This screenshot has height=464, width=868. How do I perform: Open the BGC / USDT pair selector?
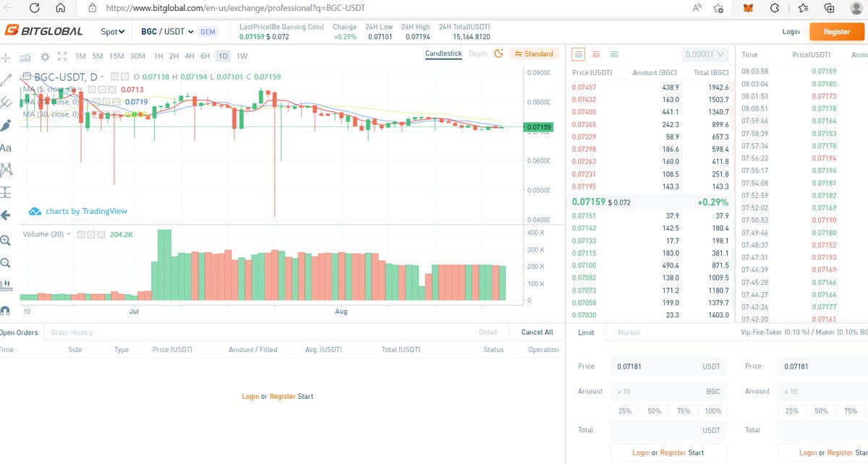(x=168, y=32)
